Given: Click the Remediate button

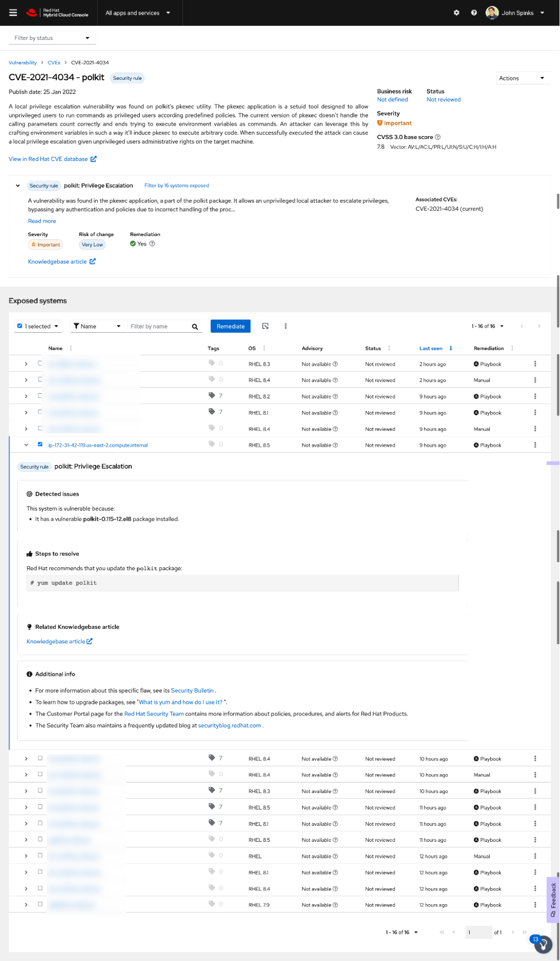Looking at the screenshot, I should [230, 326].
